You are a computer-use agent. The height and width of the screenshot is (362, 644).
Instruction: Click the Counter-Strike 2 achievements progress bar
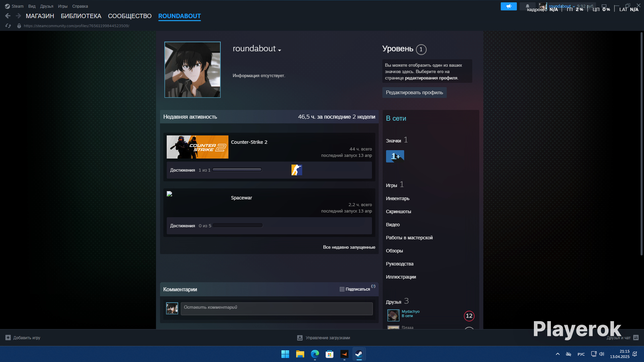click(237, 170)
